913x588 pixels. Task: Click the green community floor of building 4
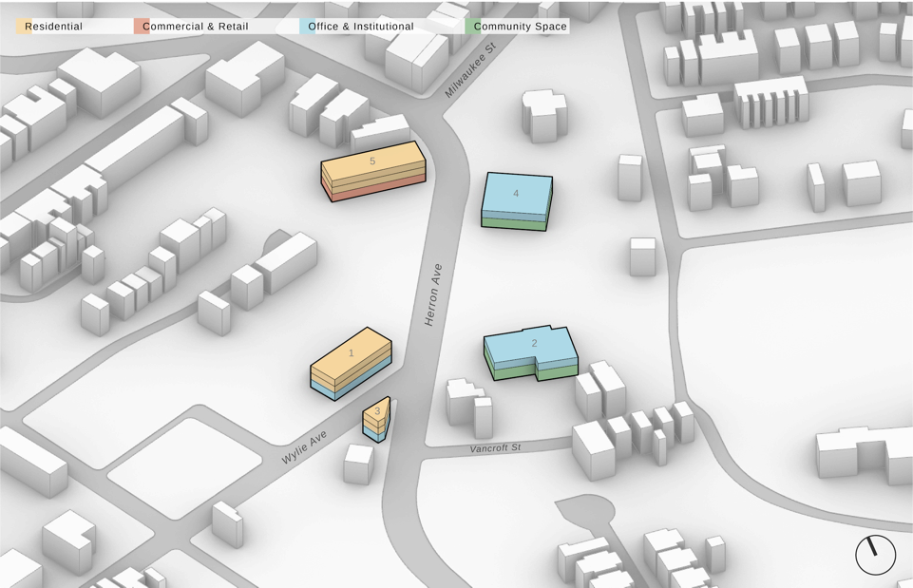[514, 223]
